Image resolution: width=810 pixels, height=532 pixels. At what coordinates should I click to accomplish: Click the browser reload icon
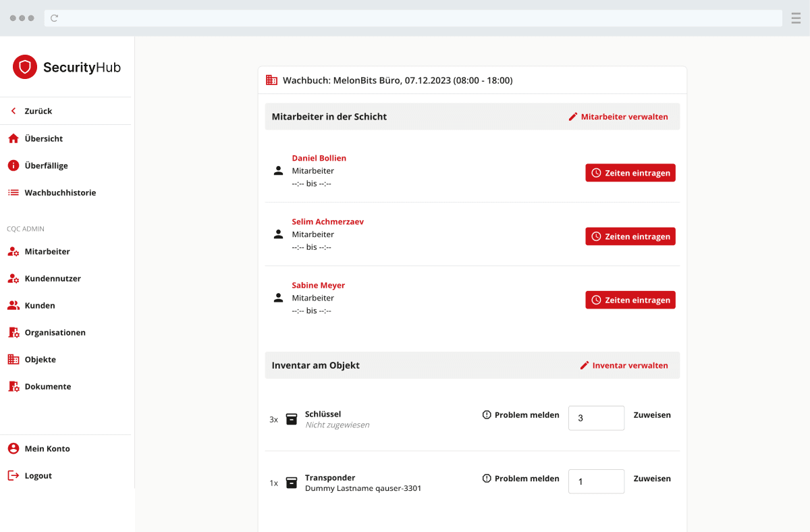click(55, 18)
